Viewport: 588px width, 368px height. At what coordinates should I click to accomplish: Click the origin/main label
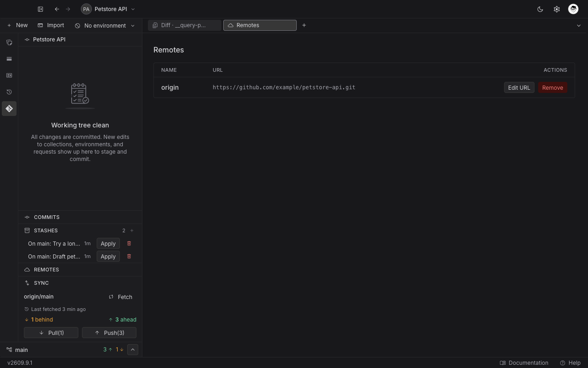[39, 297]
